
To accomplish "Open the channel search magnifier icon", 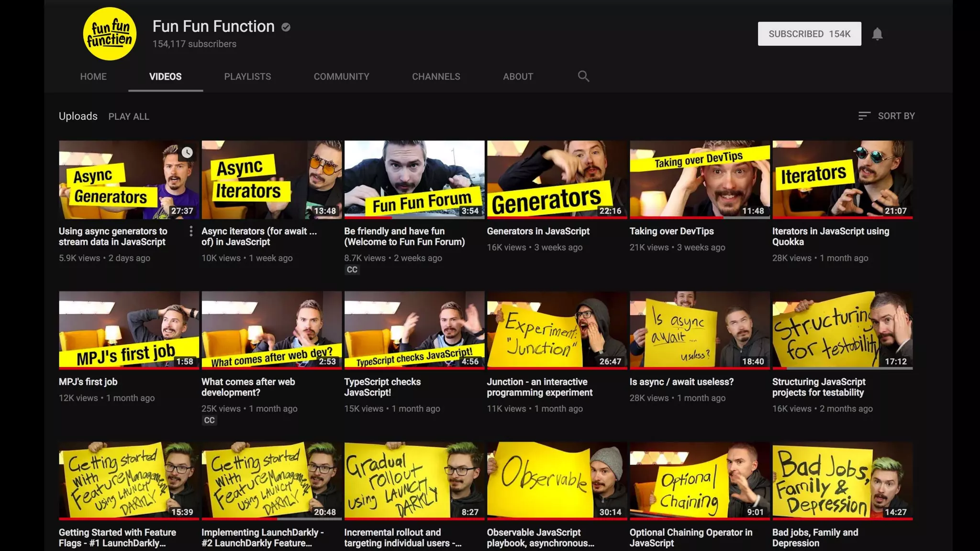I will (583, 76).
